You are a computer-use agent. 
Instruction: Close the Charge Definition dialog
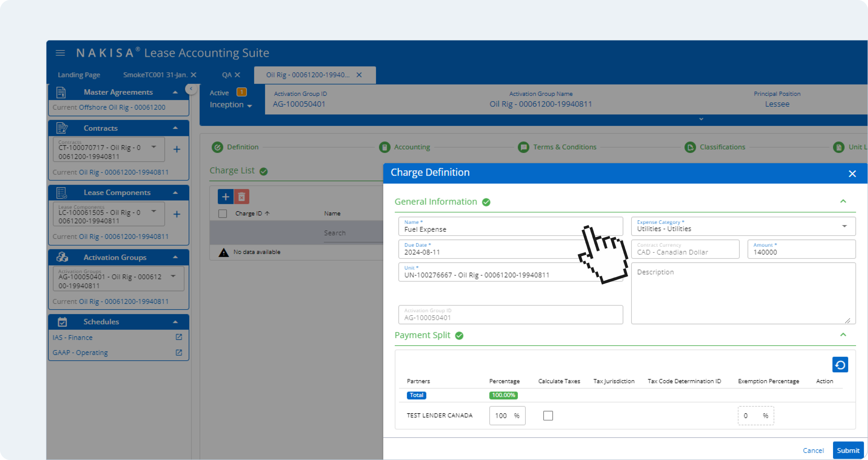point(852,174)
